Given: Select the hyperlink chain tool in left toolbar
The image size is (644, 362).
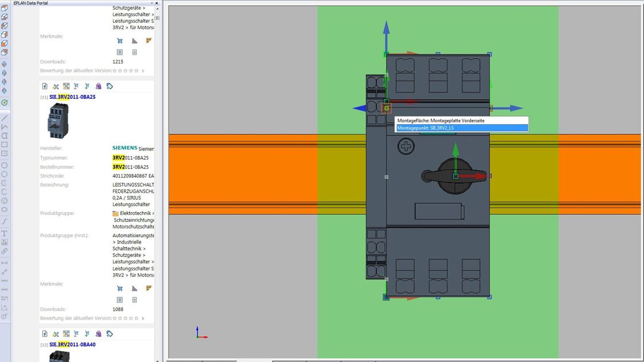Looking at the screenshot, I should pos(5,251).
